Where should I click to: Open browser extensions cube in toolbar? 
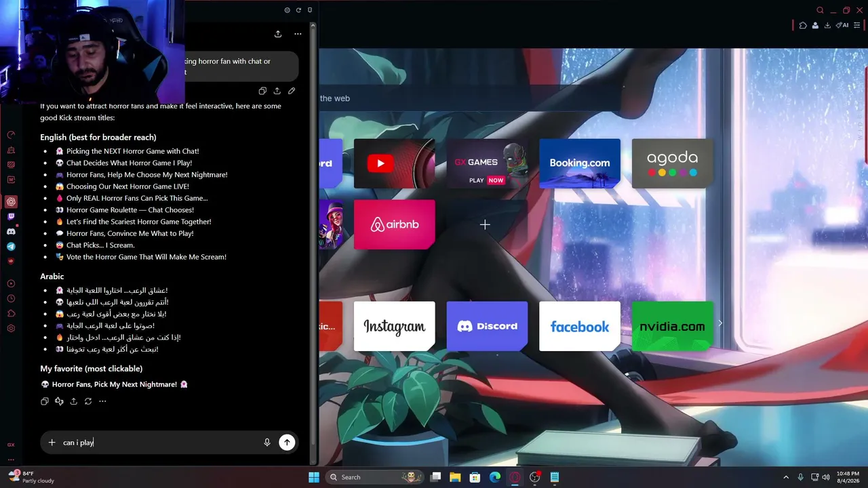(x=803, y=25)
